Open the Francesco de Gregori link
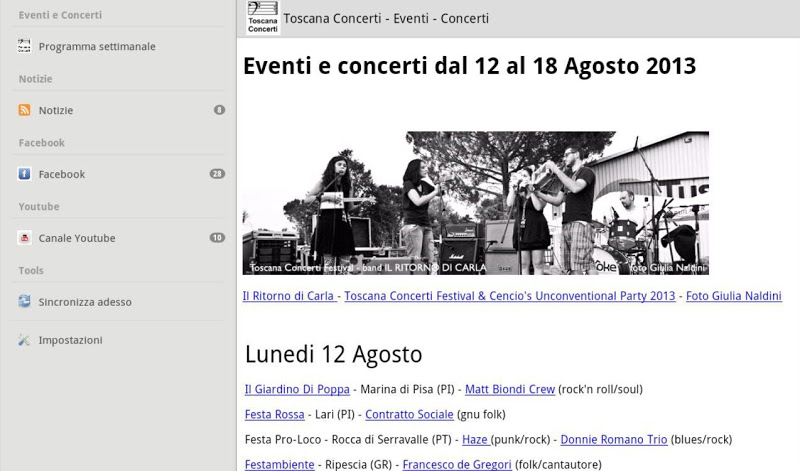800x471 pixels. [457, 464]
